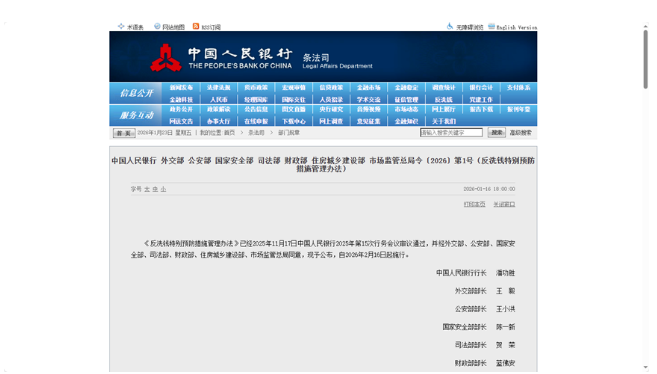
Task: Click 打印本页 to print the page
Action: coord(474,204)
